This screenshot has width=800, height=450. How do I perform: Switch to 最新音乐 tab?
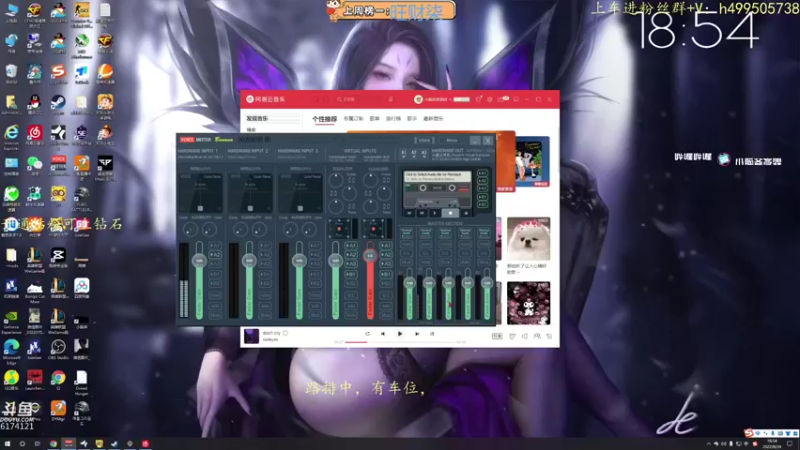(x=433, y=119)
